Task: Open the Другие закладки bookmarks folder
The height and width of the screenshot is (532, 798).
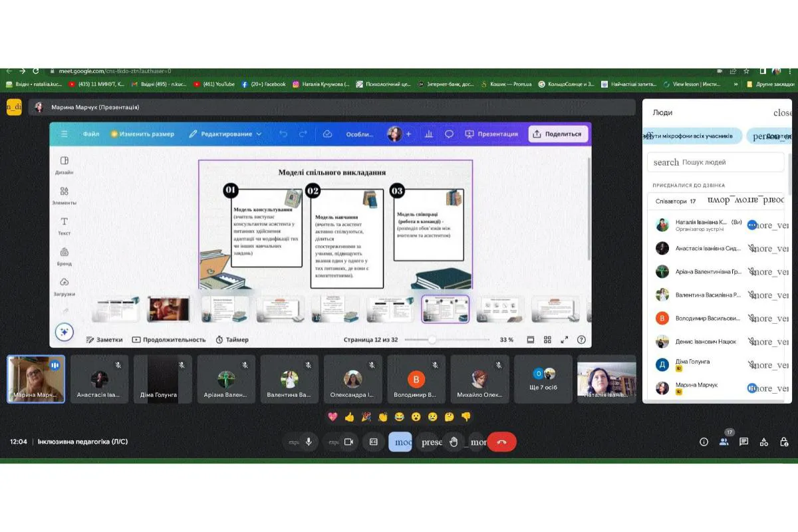Action: tap(770, 84)
